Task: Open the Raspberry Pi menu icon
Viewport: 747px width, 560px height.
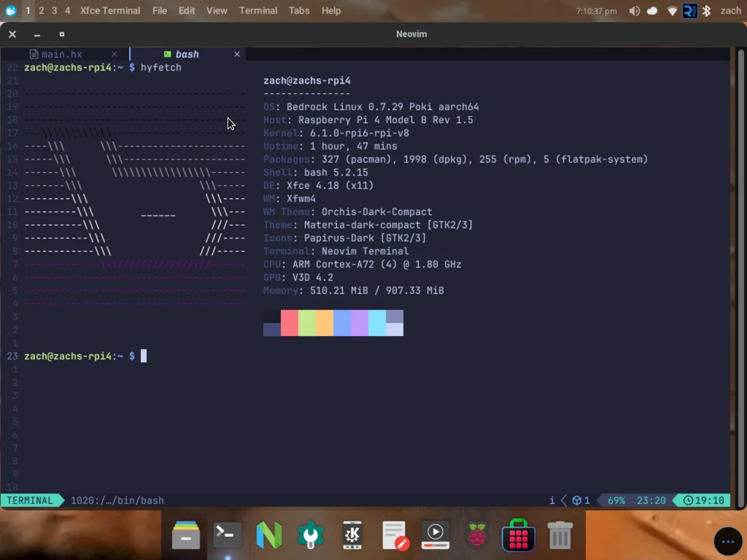Action: [x=476, y=534]
